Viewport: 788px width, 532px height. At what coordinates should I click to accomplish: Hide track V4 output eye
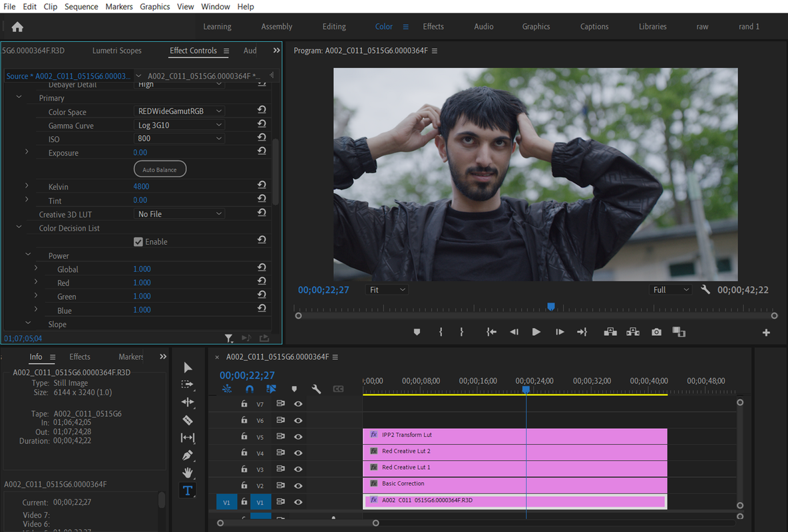tap(298, 453)
